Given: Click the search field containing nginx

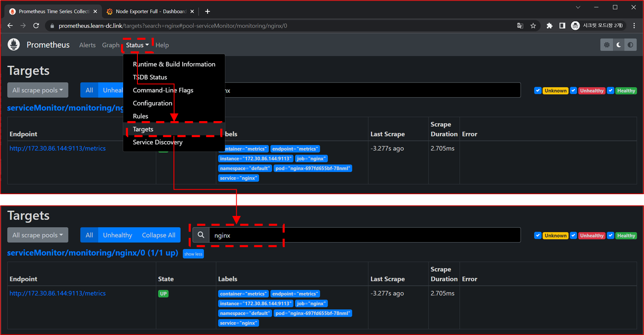Looking at the screenshot, I should click(x=361, y=235).
